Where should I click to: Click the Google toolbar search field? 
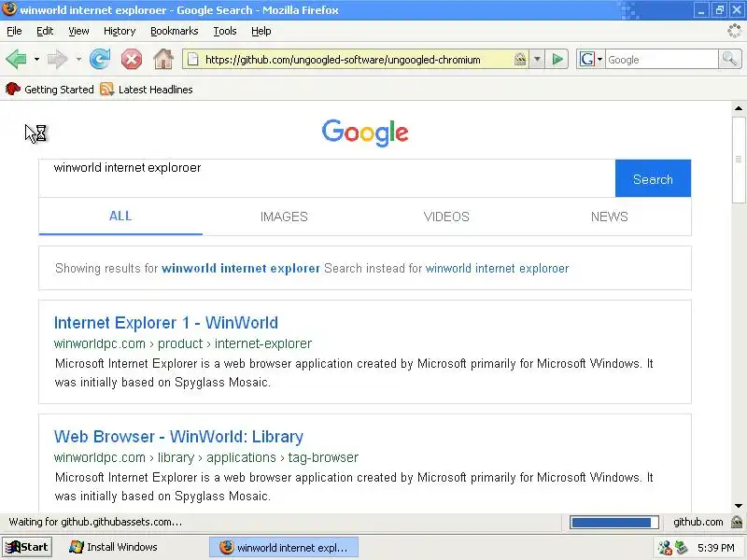(x=661, y=60)
